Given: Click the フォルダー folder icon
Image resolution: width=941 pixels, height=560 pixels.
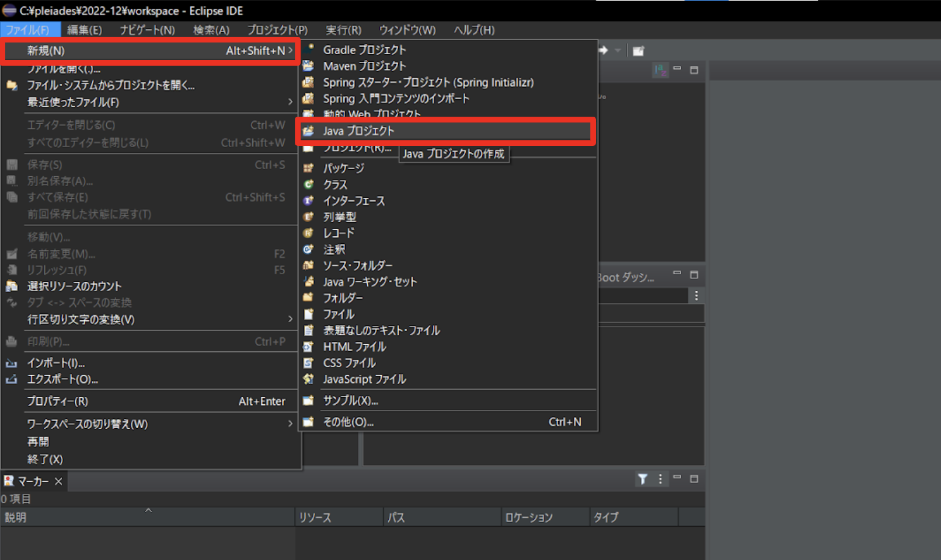Looking at the screenshot, I should 308,297.
